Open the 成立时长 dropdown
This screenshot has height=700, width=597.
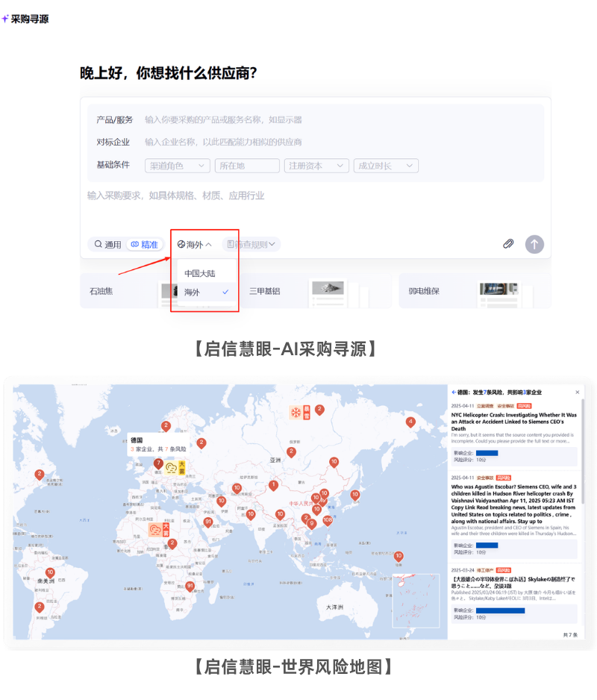click(x=387, y=166)
